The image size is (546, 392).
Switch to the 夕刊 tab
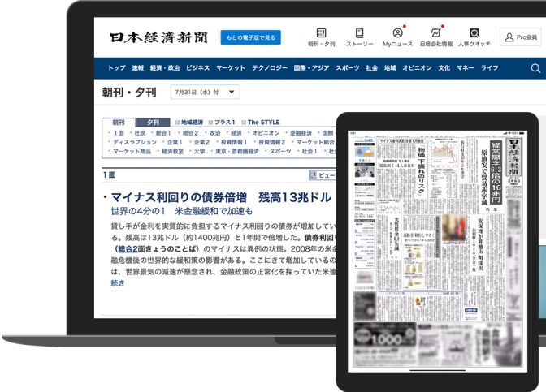[x=153, y=122]
